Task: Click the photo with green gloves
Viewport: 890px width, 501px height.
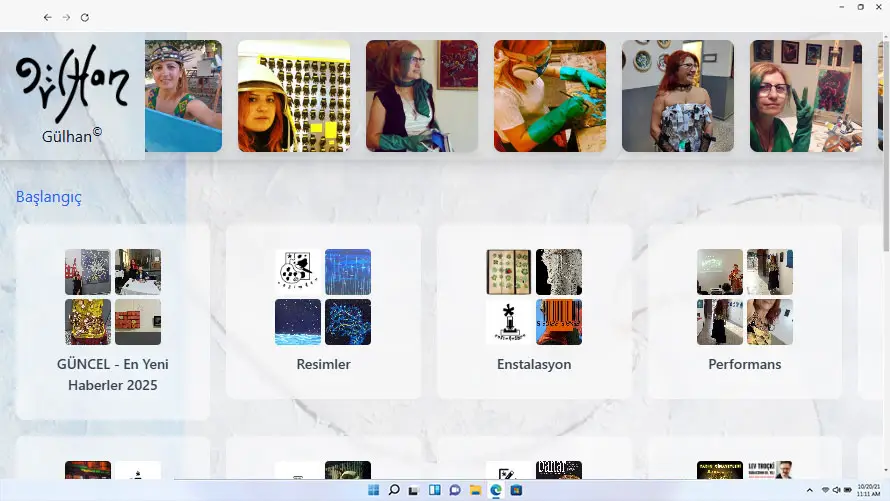Action: click(550, 96)
